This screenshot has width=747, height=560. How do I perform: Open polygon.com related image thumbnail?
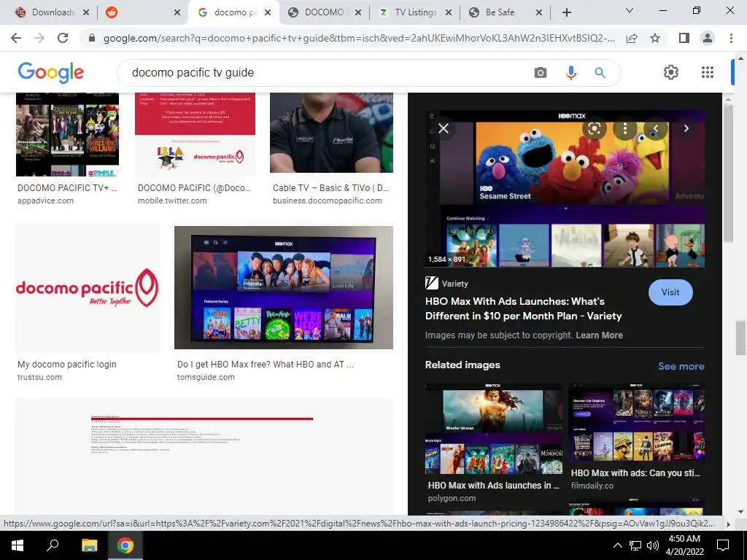(494, 429)
